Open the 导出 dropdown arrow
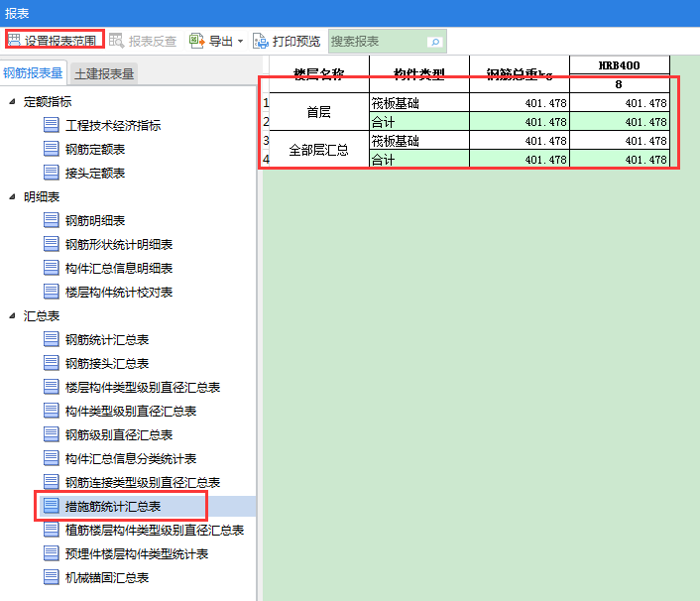This screenshot has height=601, width=700. point(240,41)
